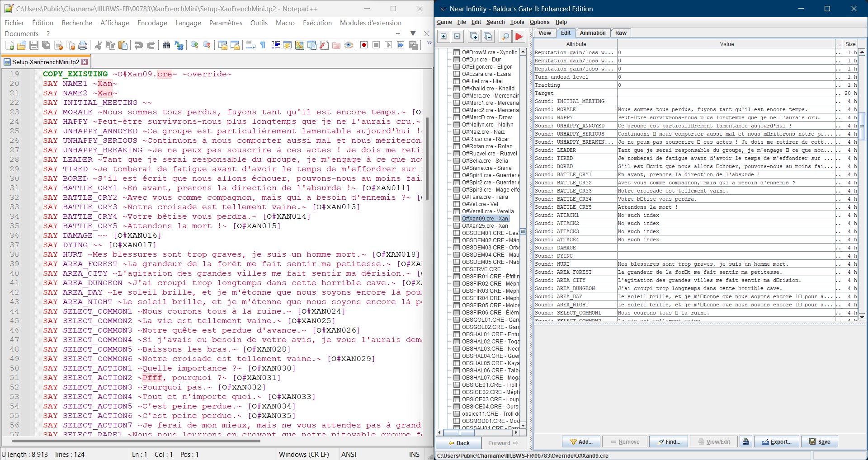Click the Redo arrow icon
Screen dimensions: 868x460
coord(151,45)
